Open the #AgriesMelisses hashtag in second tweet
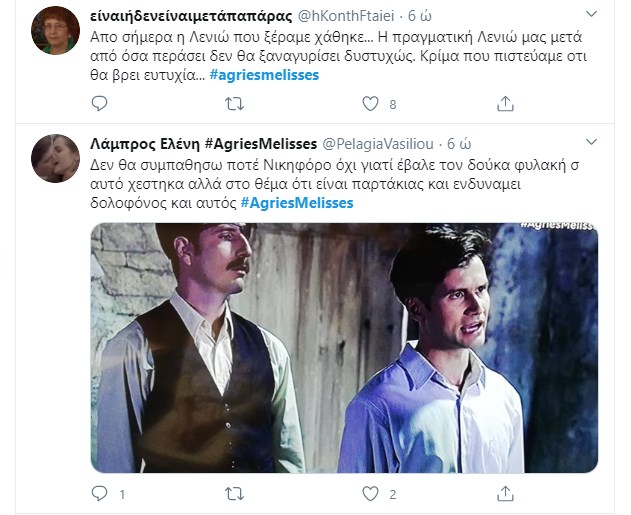Viewport: 631px width, 515px height. coord(297,202)
